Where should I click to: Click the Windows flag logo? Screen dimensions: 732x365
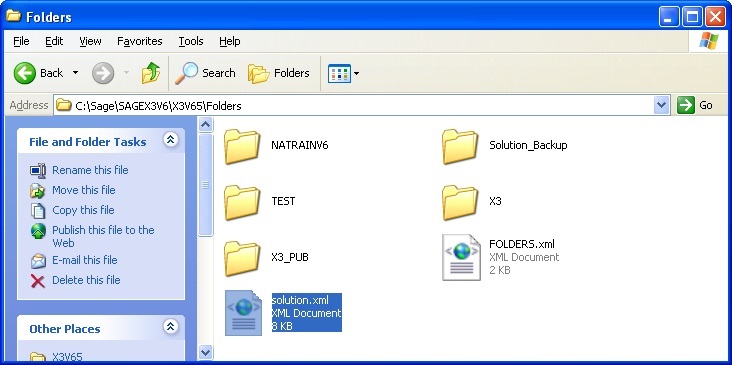point(709,41)
